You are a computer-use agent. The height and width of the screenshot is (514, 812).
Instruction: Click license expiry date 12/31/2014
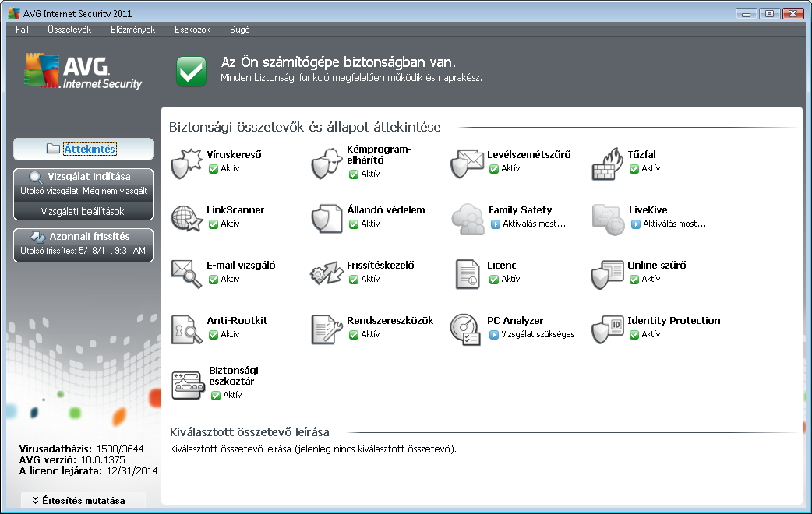132,471
